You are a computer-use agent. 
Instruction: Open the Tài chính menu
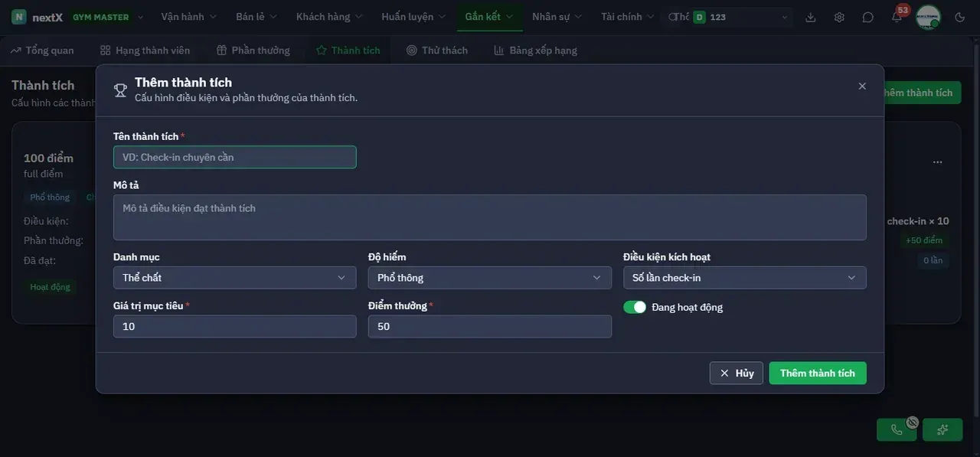[x=627, y=17]
